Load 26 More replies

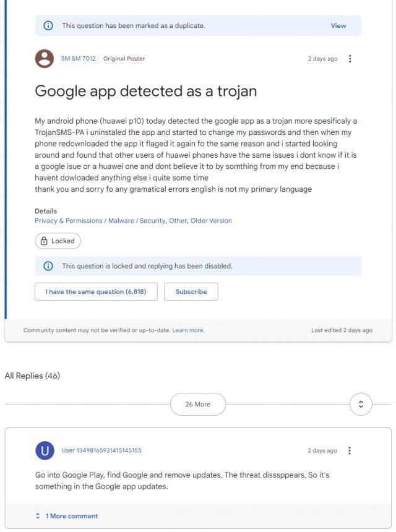198,403
